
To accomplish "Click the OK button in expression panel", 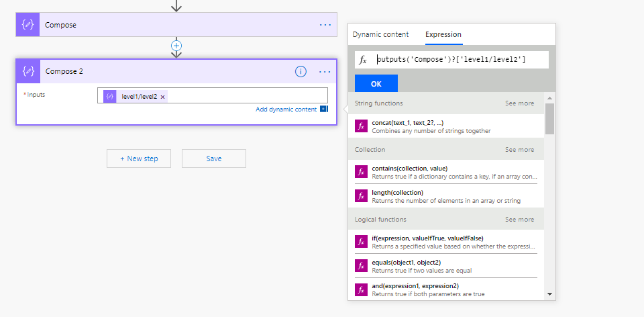I will coord(376,83).
